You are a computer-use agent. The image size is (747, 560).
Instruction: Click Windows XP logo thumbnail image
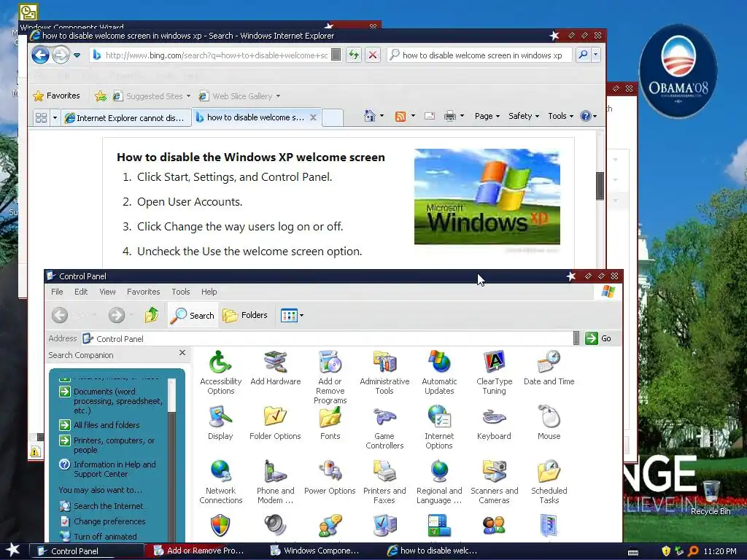(487, 196)
